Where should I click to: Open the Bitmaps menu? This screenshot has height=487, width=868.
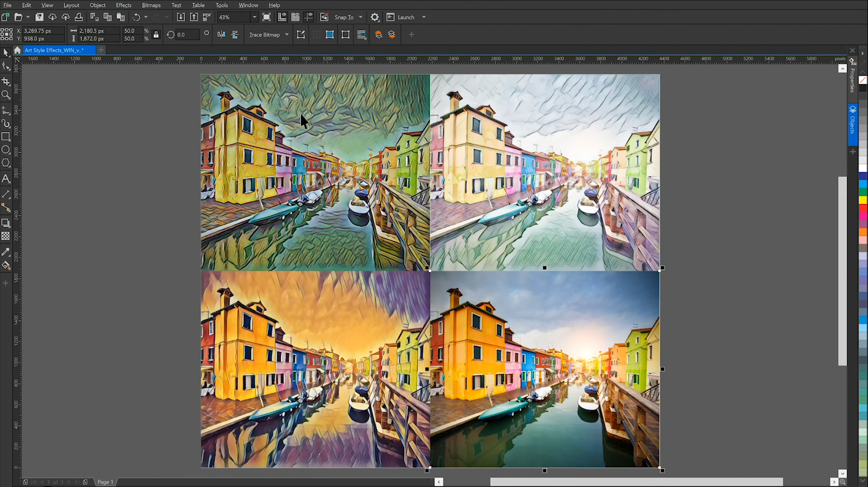151,5
